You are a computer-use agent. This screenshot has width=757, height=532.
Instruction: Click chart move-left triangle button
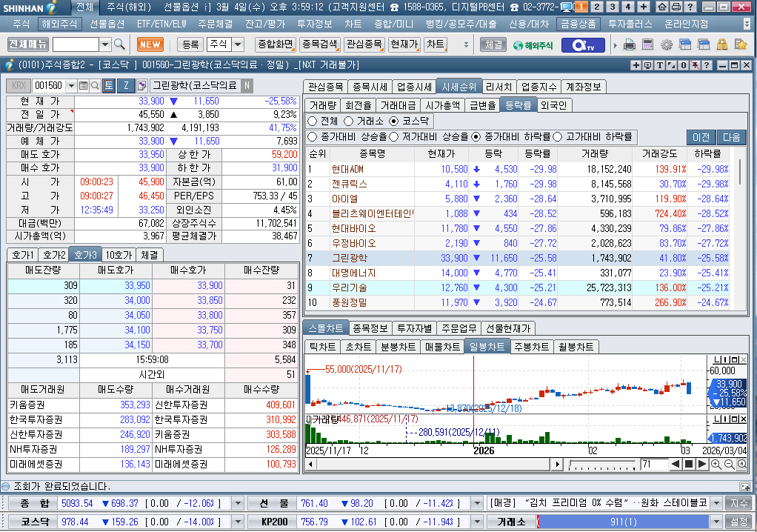(x=676, y=465)
